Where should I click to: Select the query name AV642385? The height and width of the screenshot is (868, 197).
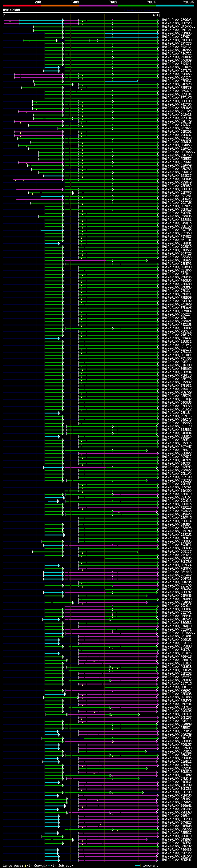pos(11,10)
